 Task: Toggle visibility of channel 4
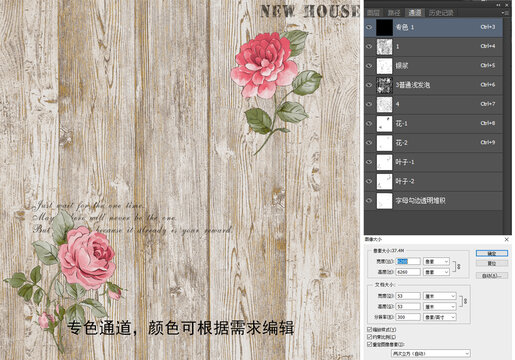[369, 104]
